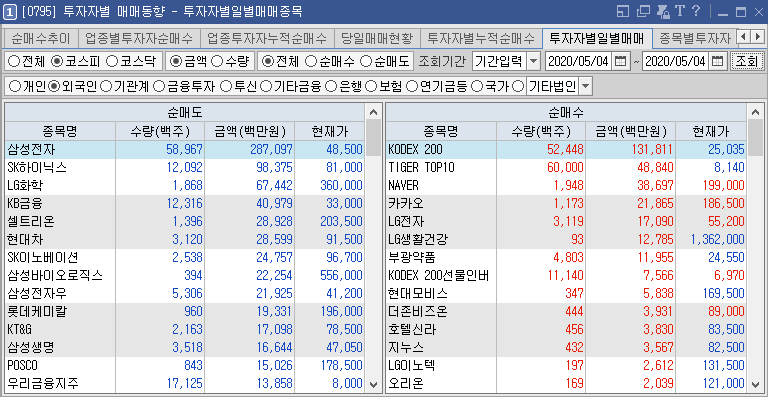Click down arrow of 순매도 table scrollbar
The width and height of the screenshot is (768, 397).
tap(373, 384)
